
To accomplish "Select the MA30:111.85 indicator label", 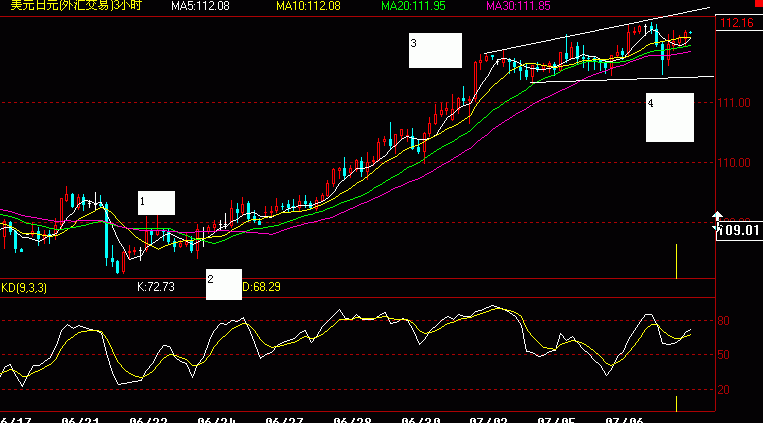I will [x=518, y=6].
